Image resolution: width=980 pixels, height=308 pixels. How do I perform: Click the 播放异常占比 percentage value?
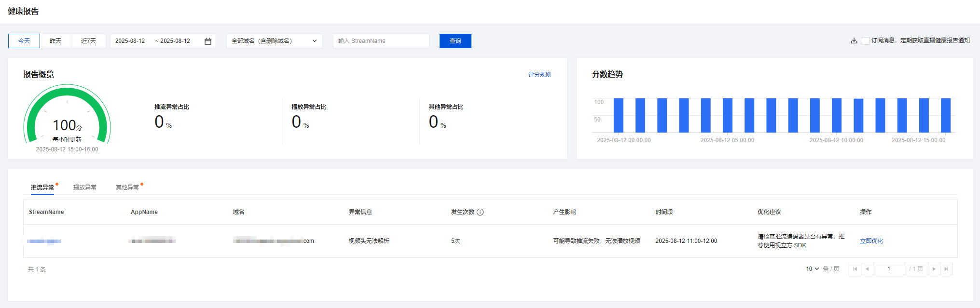(300, 122)
